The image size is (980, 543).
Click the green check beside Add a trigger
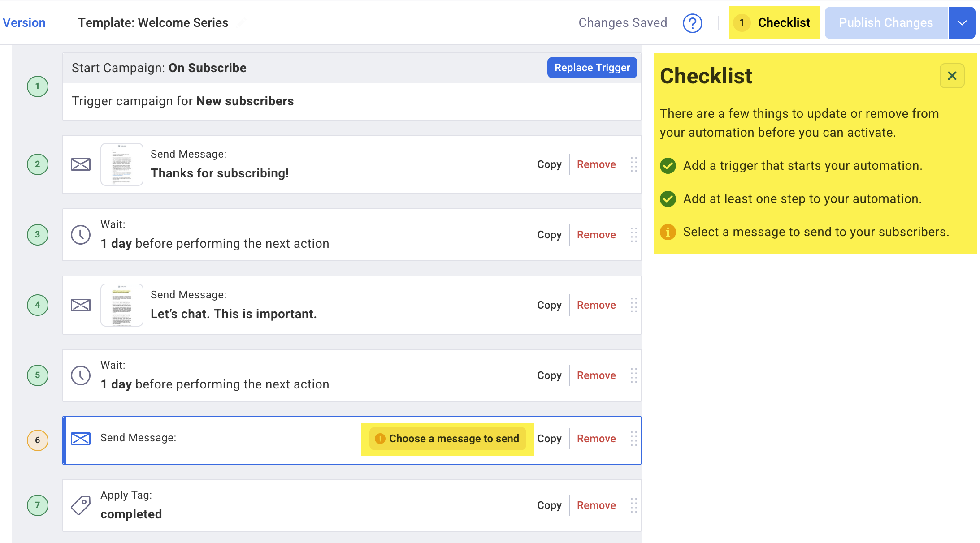pos(668,166)
